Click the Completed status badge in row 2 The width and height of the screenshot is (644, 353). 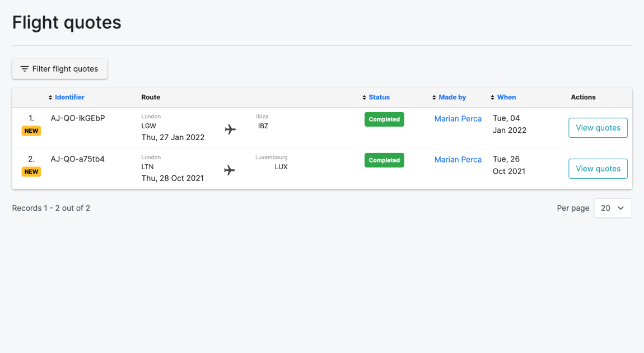(x=384, y=160)
